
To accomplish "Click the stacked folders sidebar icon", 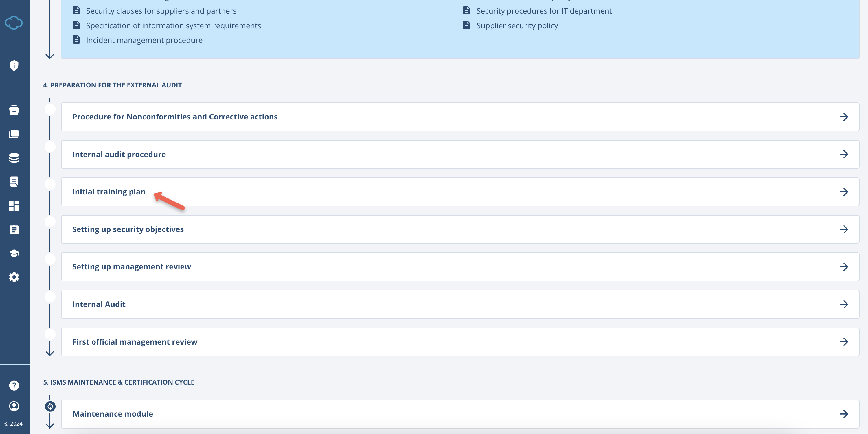I will coord(14,134).
